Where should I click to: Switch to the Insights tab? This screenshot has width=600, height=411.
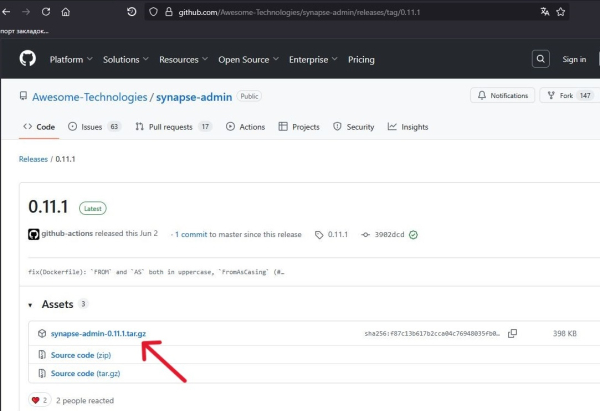pos(408,127)
